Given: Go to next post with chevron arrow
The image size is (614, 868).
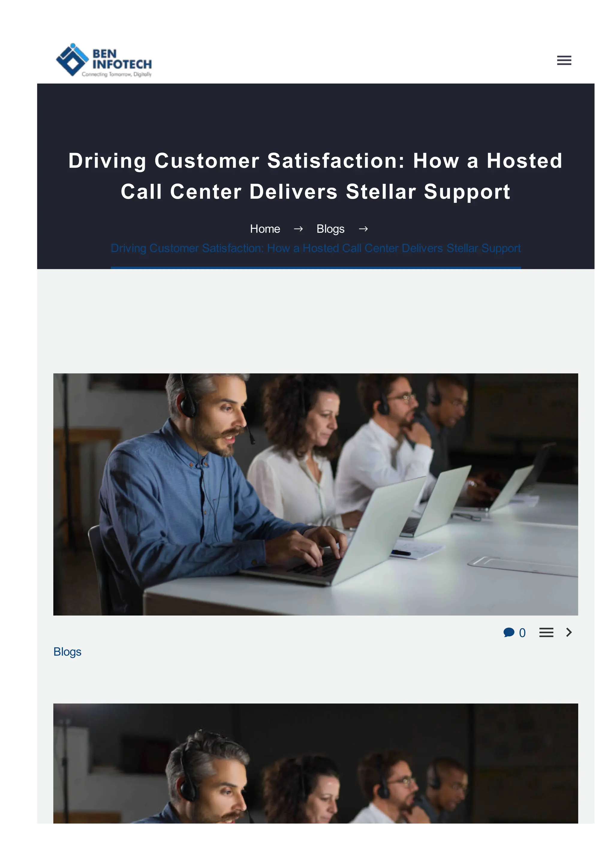Looking at the screenshot, I should pos(569,632).
